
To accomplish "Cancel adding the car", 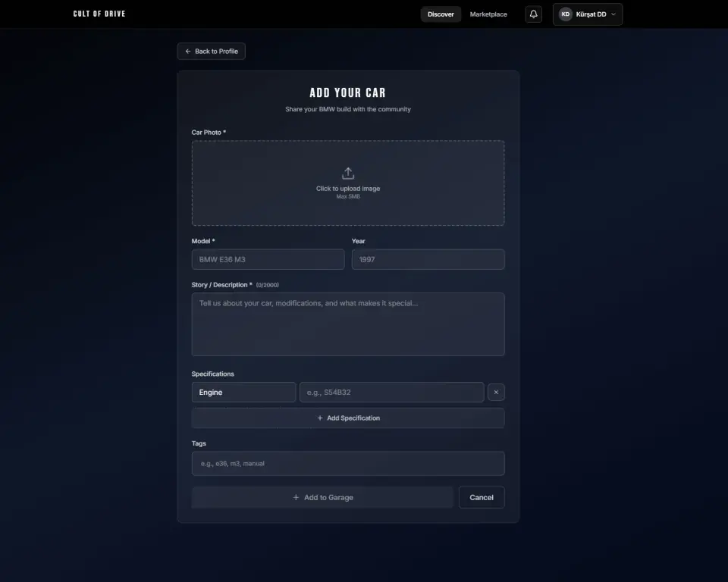I will click(x=482, y=498).
